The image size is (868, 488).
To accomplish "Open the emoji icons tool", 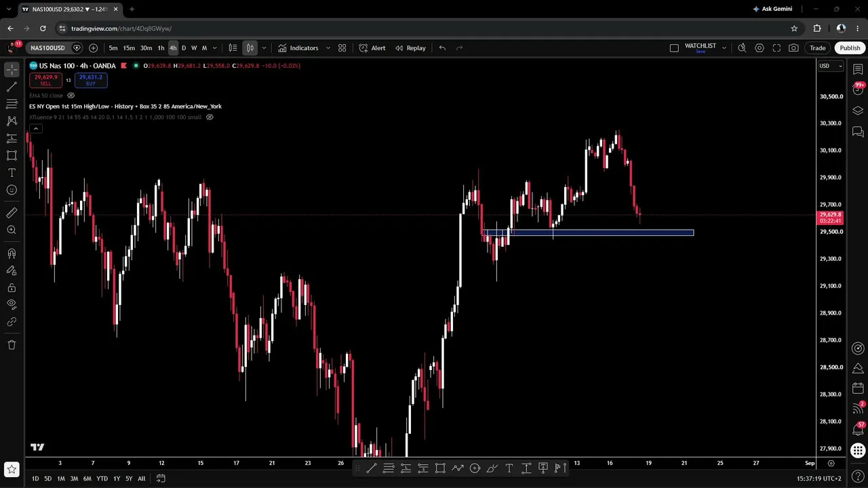I will tap(12, 190).
